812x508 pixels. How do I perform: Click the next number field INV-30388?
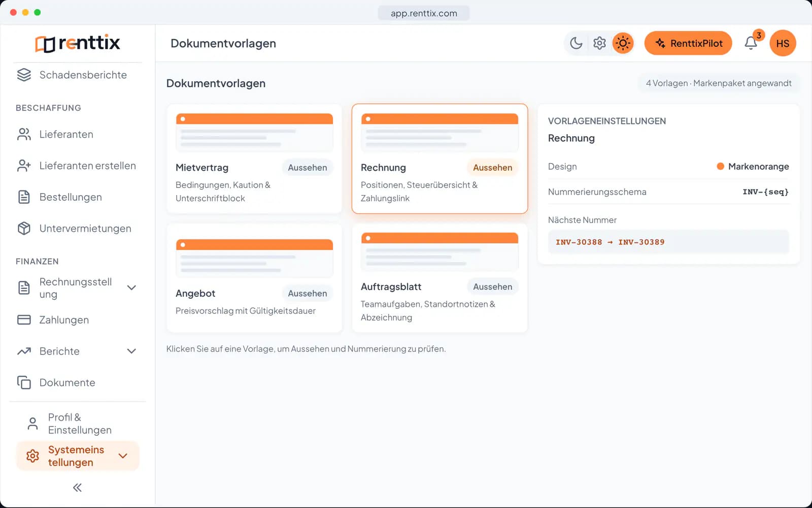(668, 242)
